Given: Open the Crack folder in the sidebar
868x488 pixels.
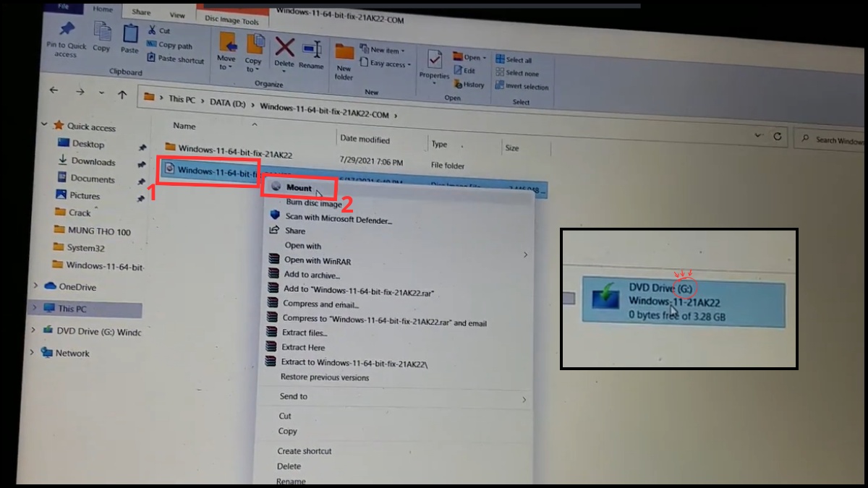Looking at the screenshot, I should point(80,213).
